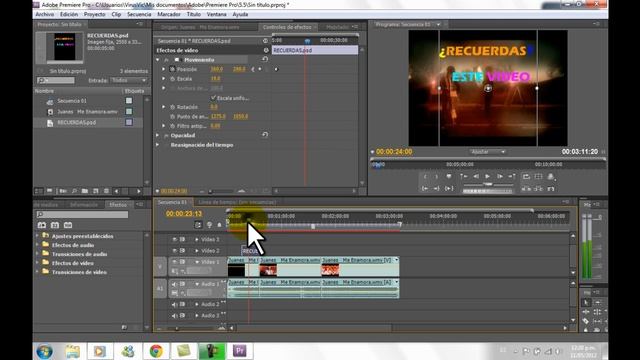Open the Secuencia menu
The width and height of the screenshot is (640, 360).
139,14
